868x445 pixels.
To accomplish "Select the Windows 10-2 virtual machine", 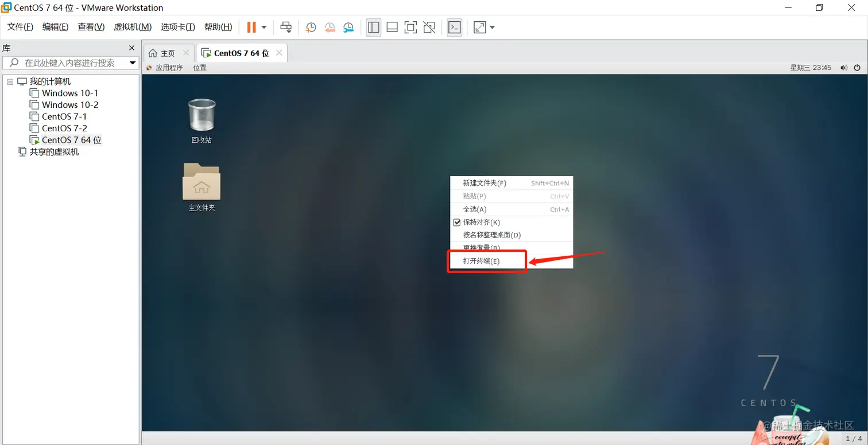I will 69,105.
